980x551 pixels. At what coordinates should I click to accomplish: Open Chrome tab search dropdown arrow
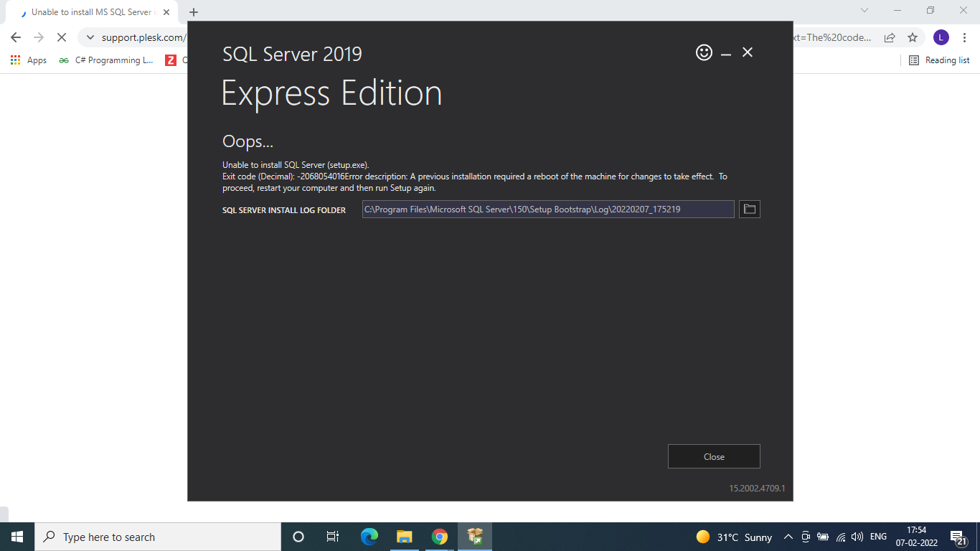864,10
